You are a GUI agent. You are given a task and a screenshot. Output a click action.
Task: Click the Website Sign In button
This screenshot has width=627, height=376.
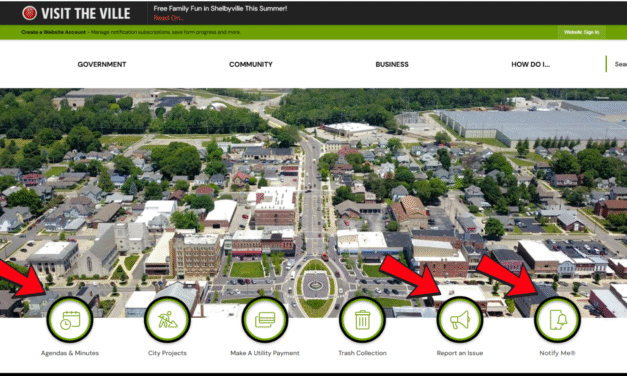[581, 32]
